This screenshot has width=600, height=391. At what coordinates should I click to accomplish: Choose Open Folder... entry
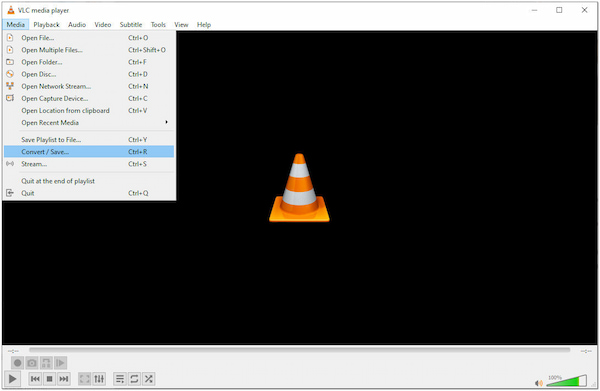[89, 62]
